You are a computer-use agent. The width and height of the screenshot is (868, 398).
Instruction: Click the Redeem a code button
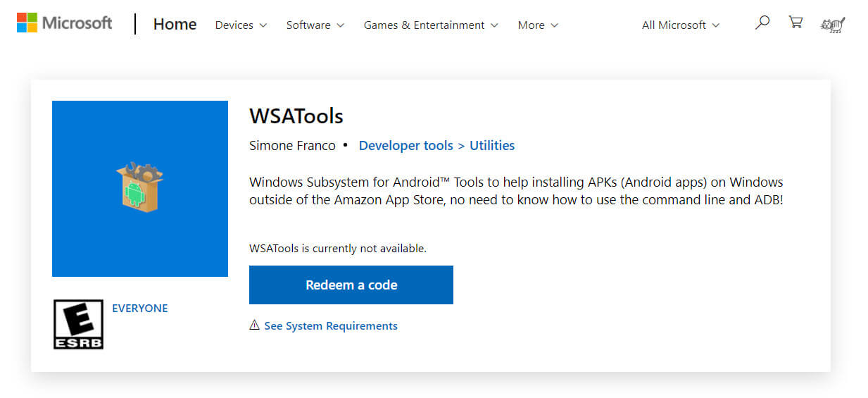351,285
